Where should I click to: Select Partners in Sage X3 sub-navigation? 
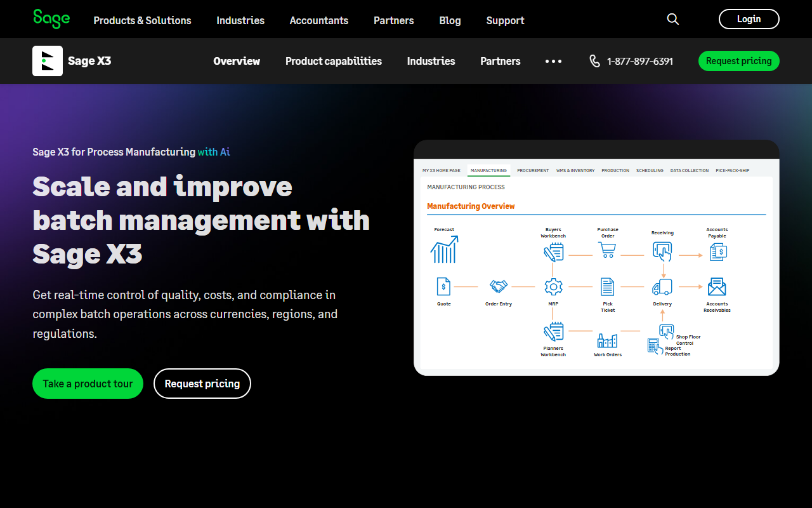pyautogui.click(x=501, y=61)
